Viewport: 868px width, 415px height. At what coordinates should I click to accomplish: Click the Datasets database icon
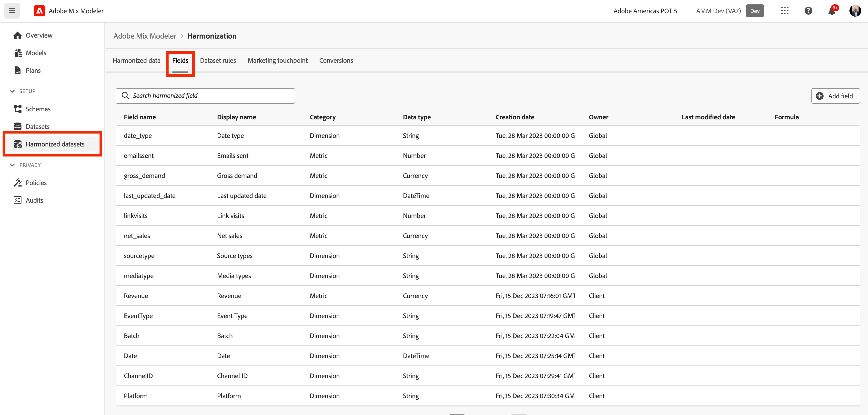pyautogui.click(x=18, y=126)
